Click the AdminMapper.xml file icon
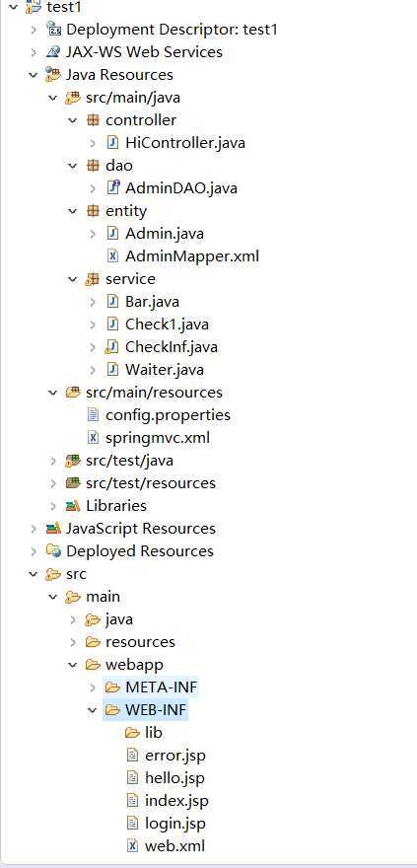This screenshot has height=868, width=417. click(111, 256)
